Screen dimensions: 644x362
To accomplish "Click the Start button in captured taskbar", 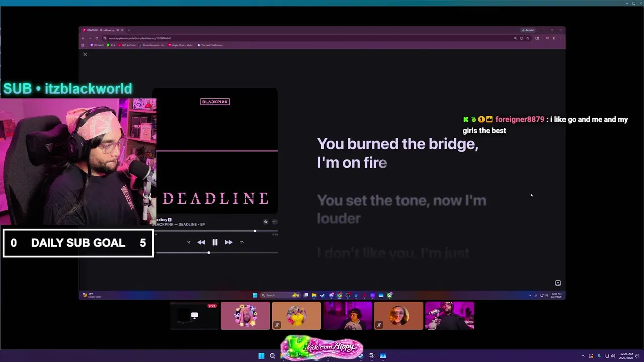I will [255, 295].
